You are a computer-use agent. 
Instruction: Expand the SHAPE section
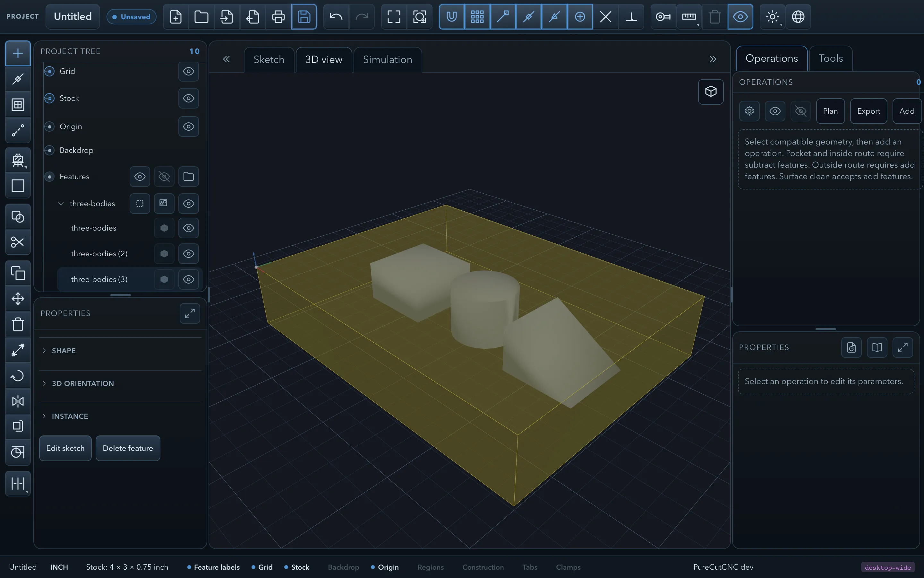tap(120, 351)
